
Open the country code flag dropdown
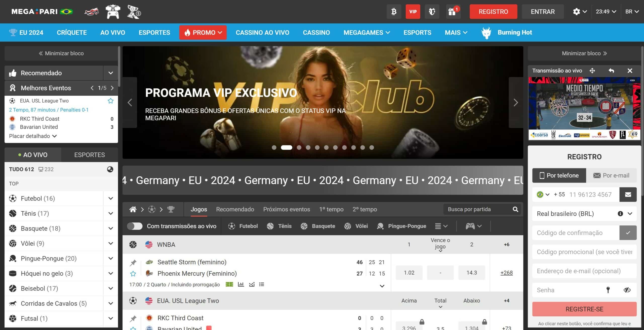coord(543,194)
